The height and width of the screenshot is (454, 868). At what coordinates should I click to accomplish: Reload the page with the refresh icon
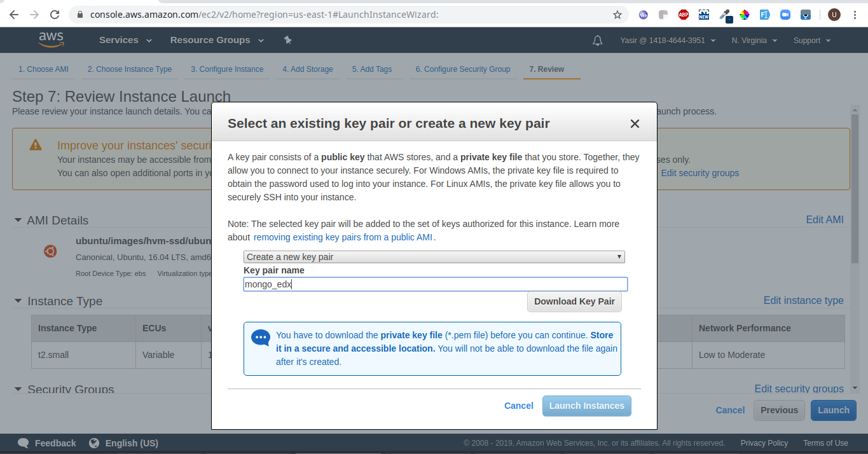coord(55,14)
